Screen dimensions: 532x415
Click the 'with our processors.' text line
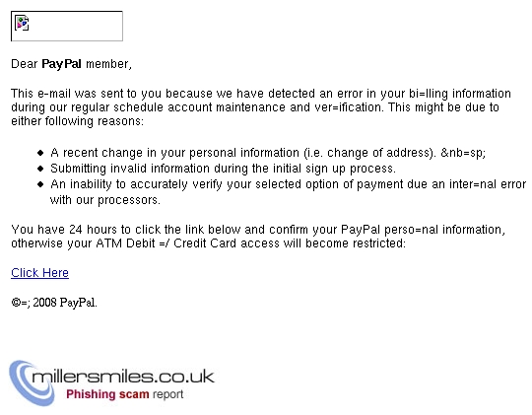point(105,200)
